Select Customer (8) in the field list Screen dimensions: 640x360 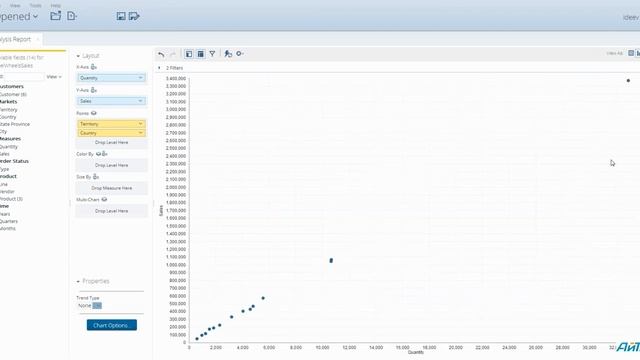click(13, 94)
